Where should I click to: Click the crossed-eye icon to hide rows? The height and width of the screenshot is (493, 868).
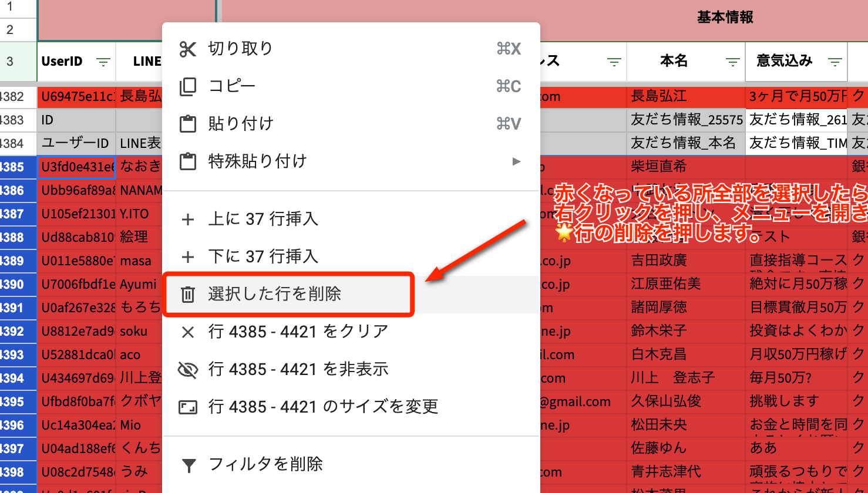189,369
